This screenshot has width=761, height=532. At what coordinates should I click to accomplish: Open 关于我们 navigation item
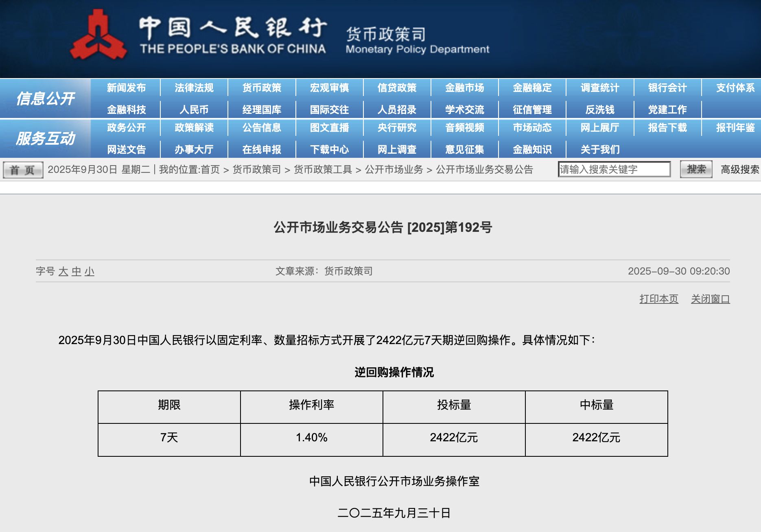(x=600, y=149)
